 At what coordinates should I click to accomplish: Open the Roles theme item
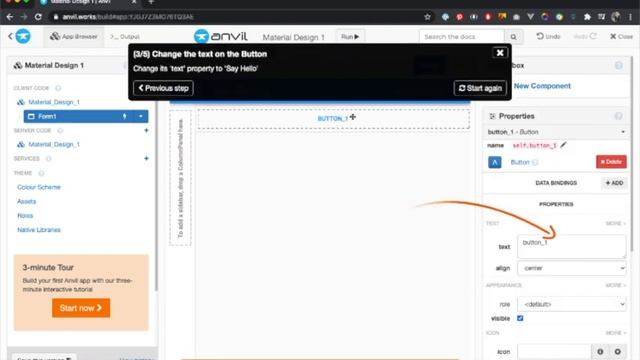click(25, 216)
